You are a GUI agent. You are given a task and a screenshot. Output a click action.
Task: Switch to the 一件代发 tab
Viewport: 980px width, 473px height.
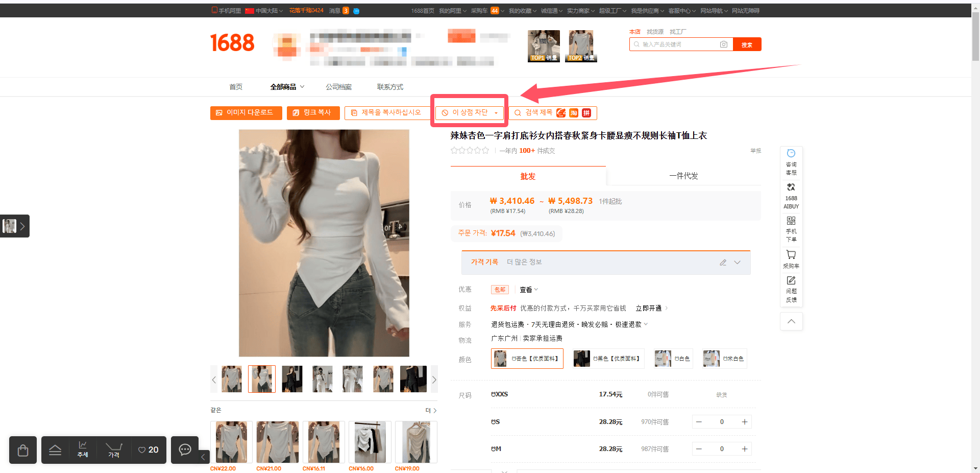[683, 176]
